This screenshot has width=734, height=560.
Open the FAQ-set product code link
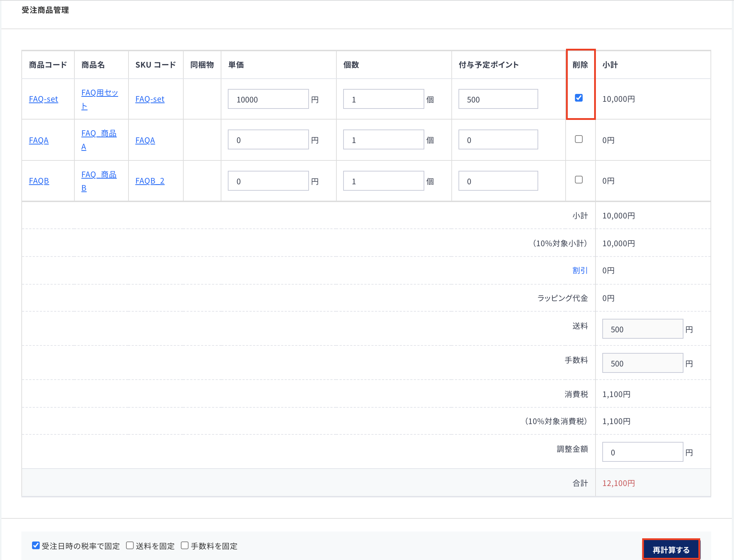[x=43, y=99]
